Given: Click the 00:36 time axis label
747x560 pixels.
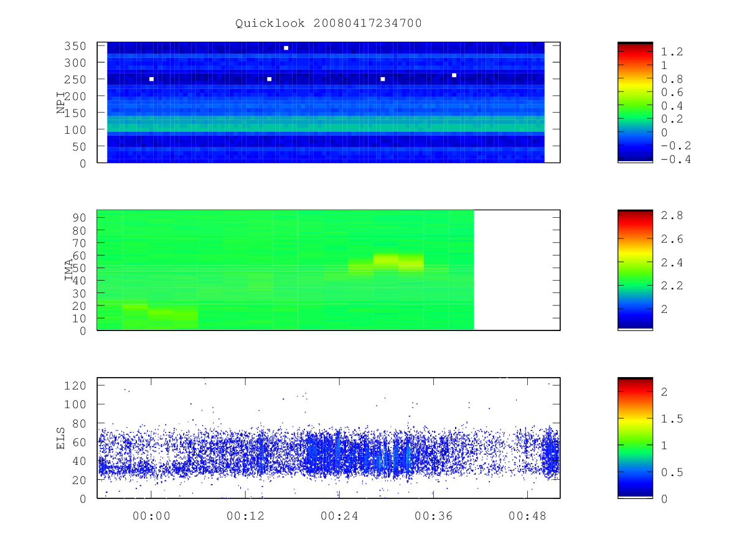Looking at the screenshot, I should click(x=433, y=516).
